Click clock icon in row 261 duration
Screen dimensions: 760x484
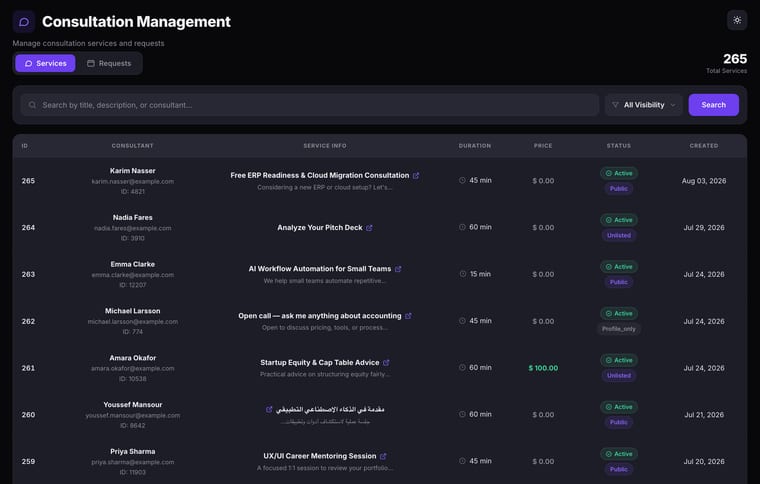coord(462,368)
